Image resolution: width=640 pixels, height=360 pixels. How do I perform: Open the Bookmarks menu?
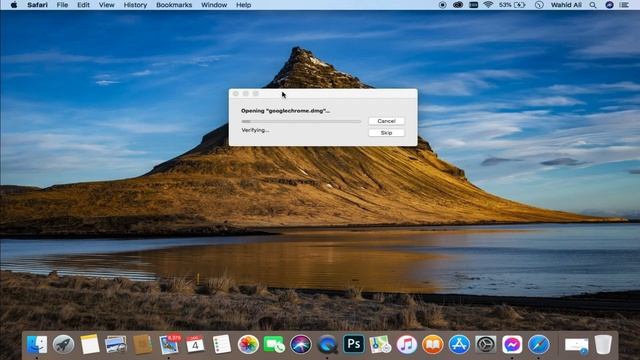[x=174, y=5]
